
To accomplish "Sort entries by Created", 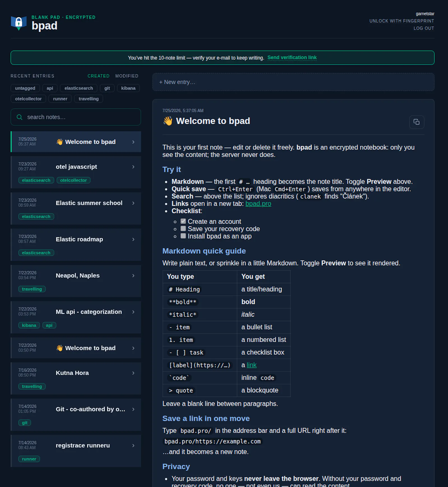I will 98,76.
